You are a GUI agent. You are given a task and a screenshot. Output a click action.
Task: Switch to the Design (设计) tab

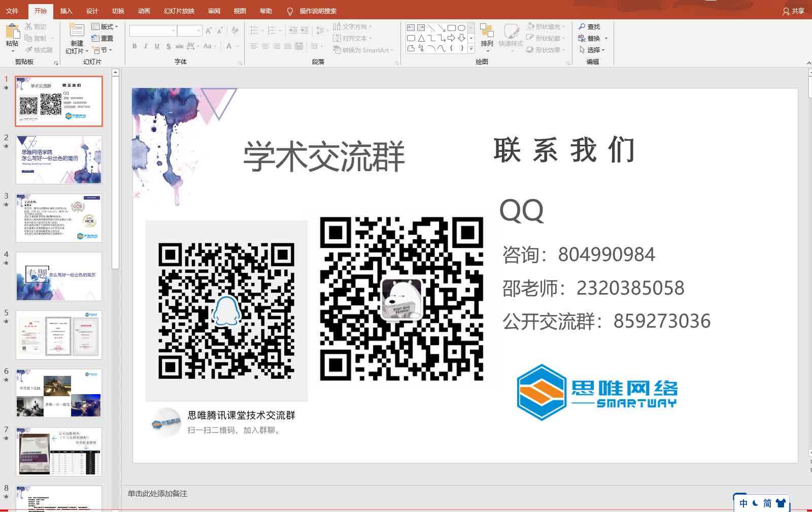[x=92, y=11]
